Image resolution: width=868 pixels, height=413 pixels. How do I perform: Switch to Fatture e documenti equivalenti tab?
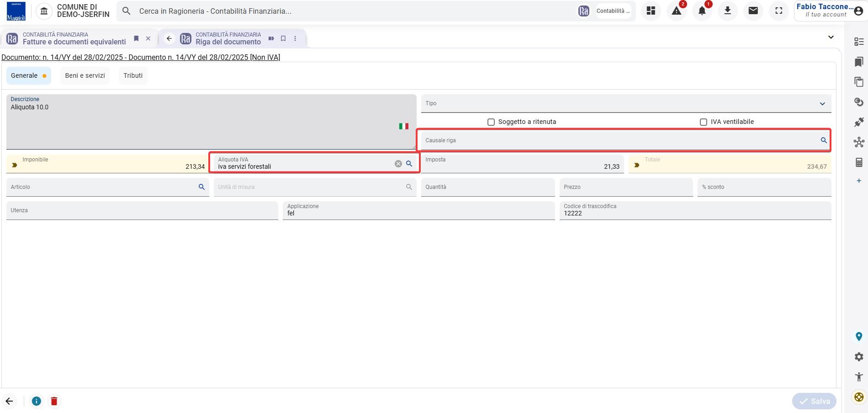coord(74,38)
